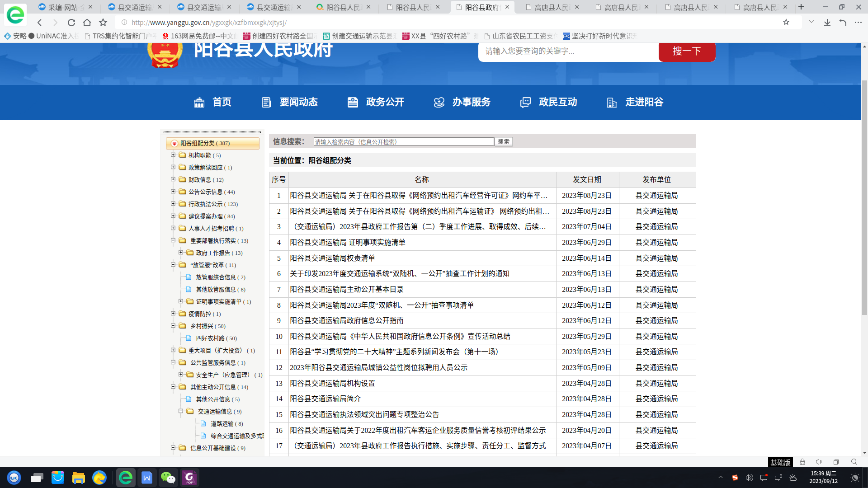Open the volume tray icon

(750, 478)
